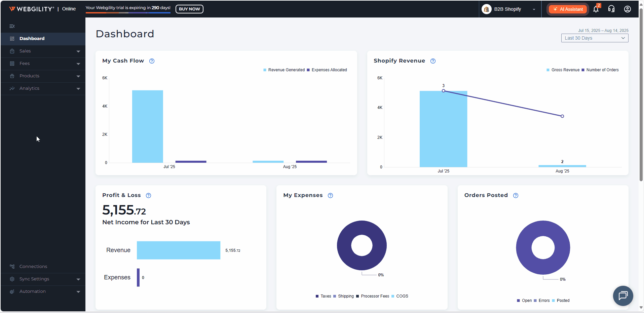The width and height of the screenshot is (644, 313).
Task: Open the notifications bell
Action: (596, 9)
